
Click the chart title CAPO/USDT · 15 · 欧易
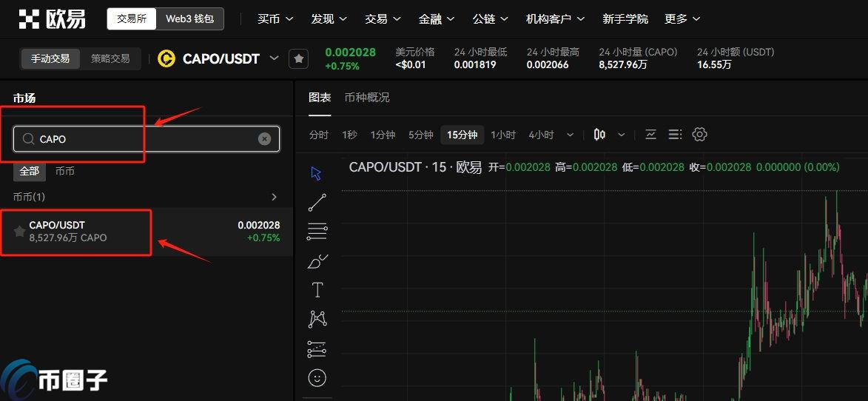[x=415, y=167]
